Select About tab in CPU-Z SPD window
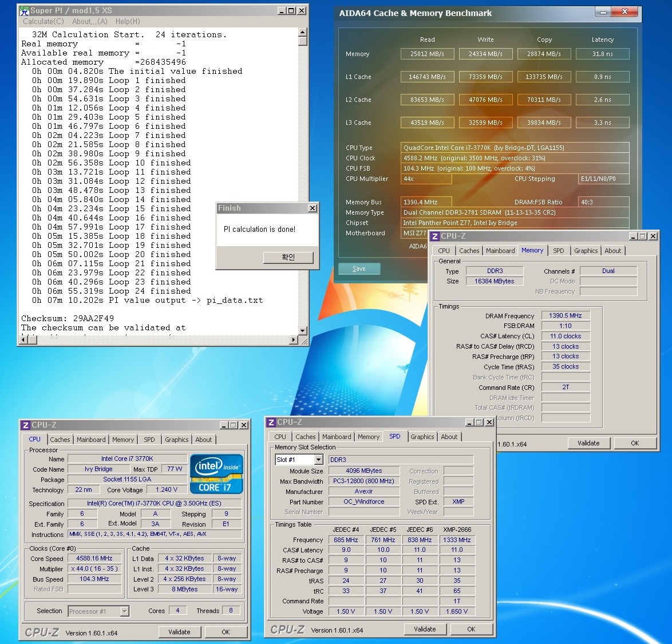Viewport: 672px width, 644px height. click(449, 437)
